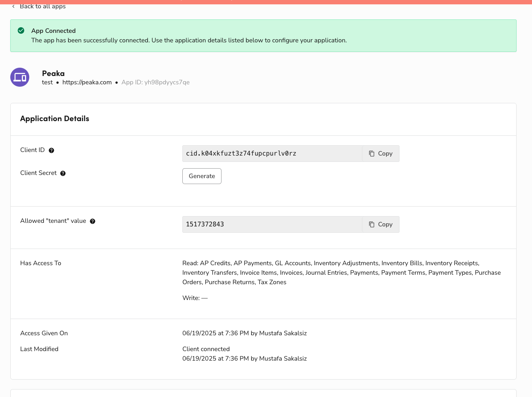Click the App Connected banner title
Viewport: 532px width, 397px height.
coord(53,31)
